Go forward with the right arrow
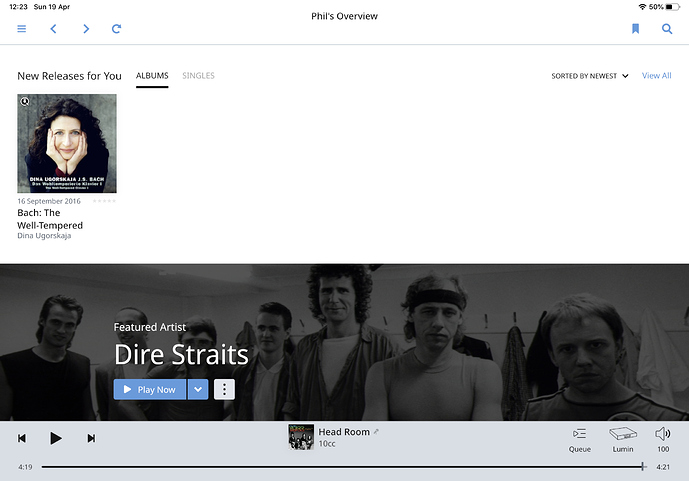689x481 pixels. [86, 29]
